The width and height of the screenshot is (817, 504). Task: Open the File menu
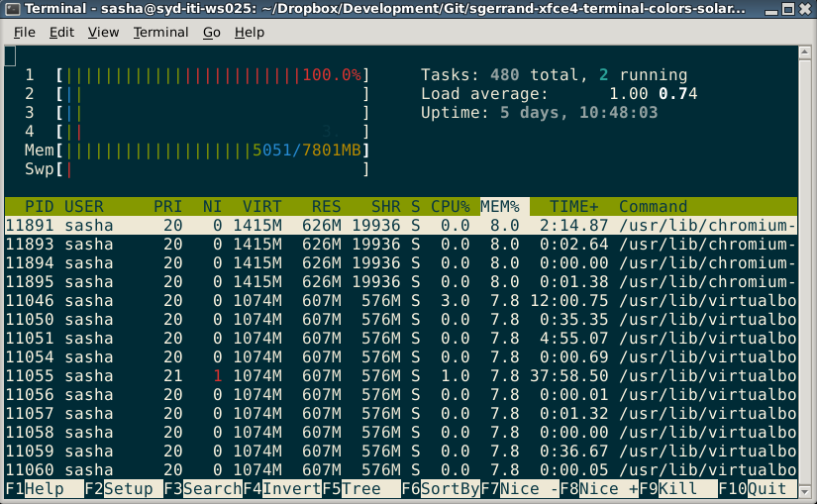(x=24, y=32)
